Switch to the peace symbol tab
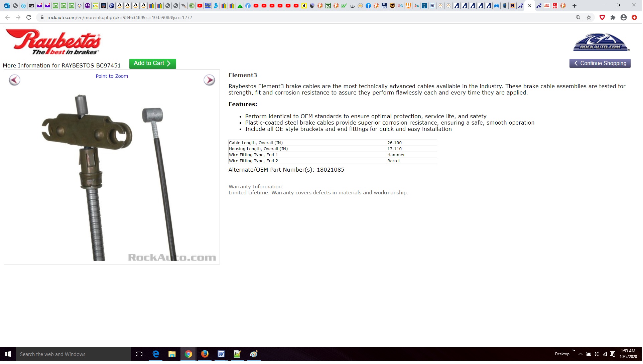643x364 pixels. coord(87,6)
